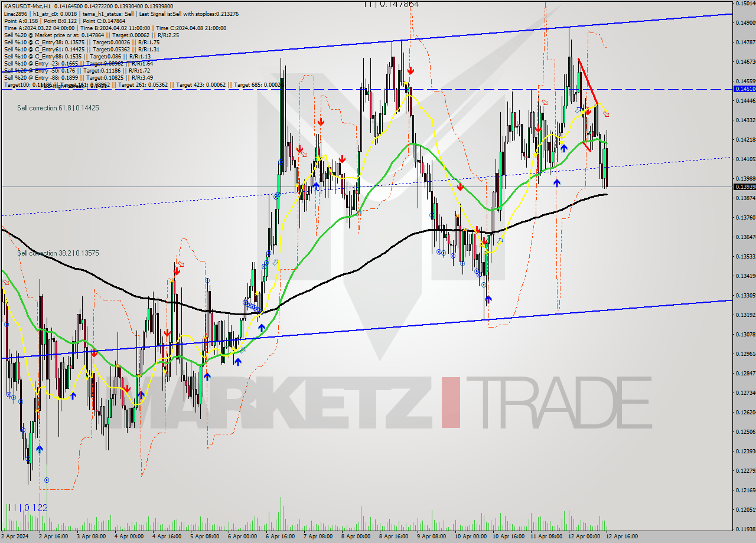The width and height of the screenshot is (756, 543).
Task: Click the '2 Apr 16:00' date axis label
Action: pos(53,537)
